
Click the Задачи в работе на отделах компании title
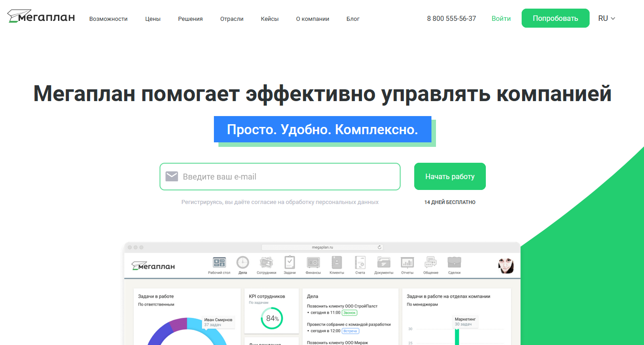click(x=449, y=296)
